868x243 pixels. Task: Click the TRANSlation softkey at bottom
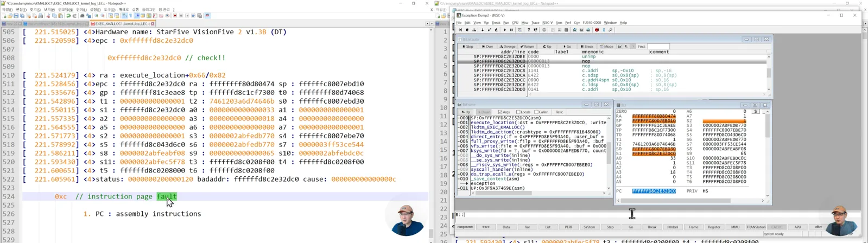[756, 227]
